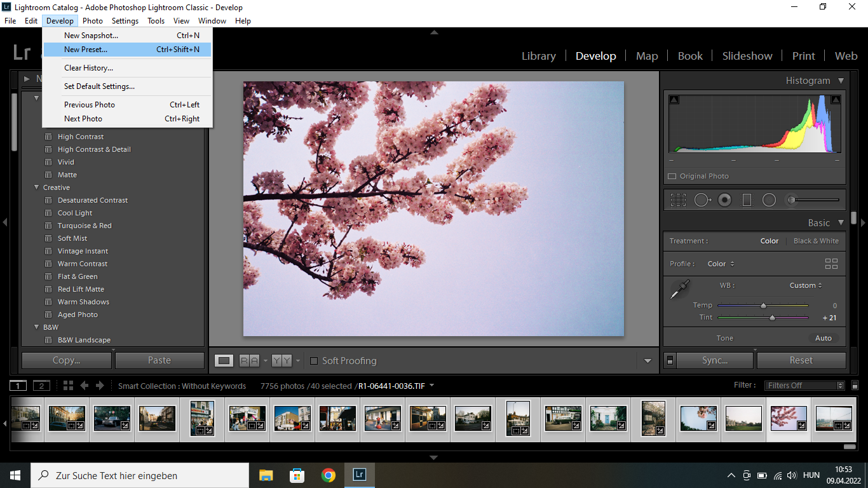Enable the Soft Proofing checkbox
This screenshot has width=868, height=488.
pos(314,361)
